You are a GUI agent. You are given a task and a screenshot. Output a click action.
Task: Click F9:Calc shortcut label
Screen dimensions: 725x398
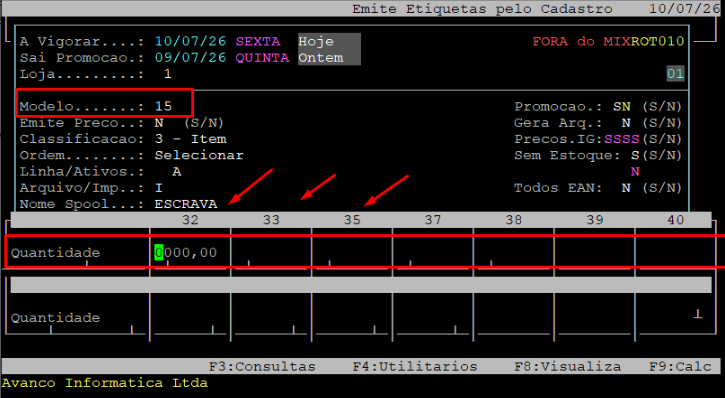680,367
